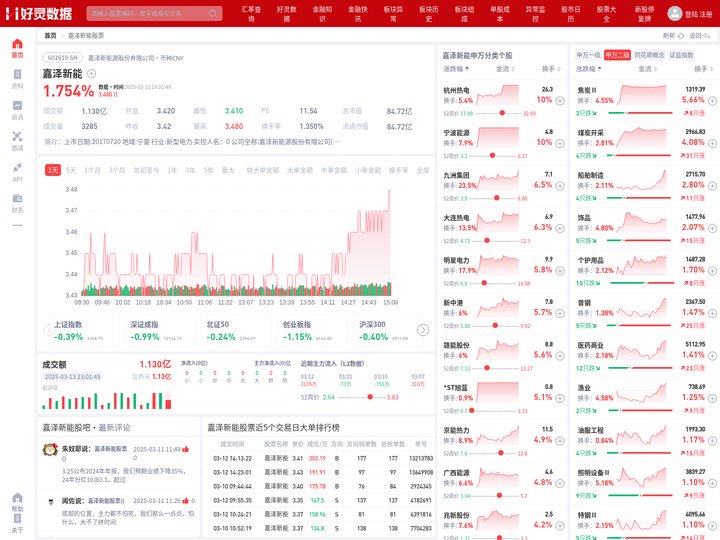Image resolution: width=720 pixels, height=540 pixels.
Task: Open the 财务 sidebar icon
Action: 17,202
